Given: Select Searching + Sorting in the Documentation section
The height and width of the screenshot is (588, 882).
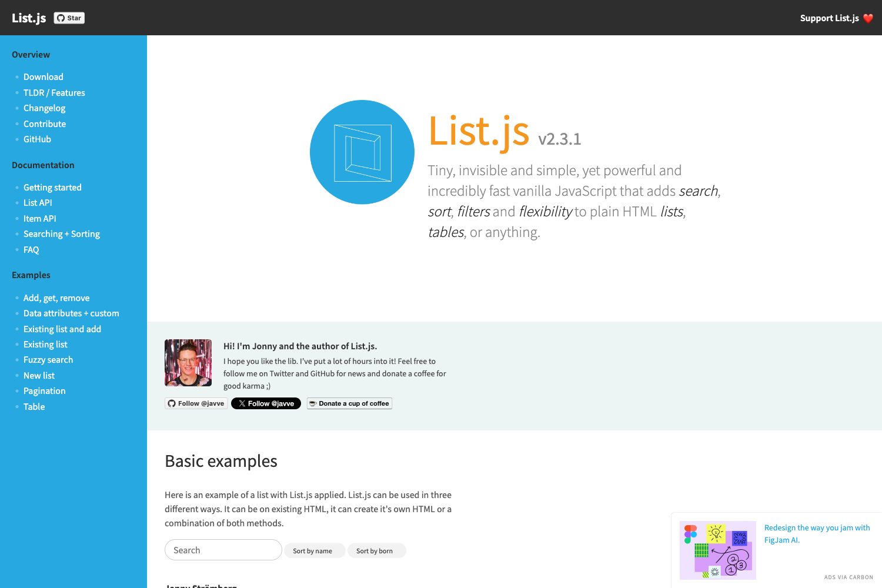Looking at the screenshot, I should tap(62, 233).
